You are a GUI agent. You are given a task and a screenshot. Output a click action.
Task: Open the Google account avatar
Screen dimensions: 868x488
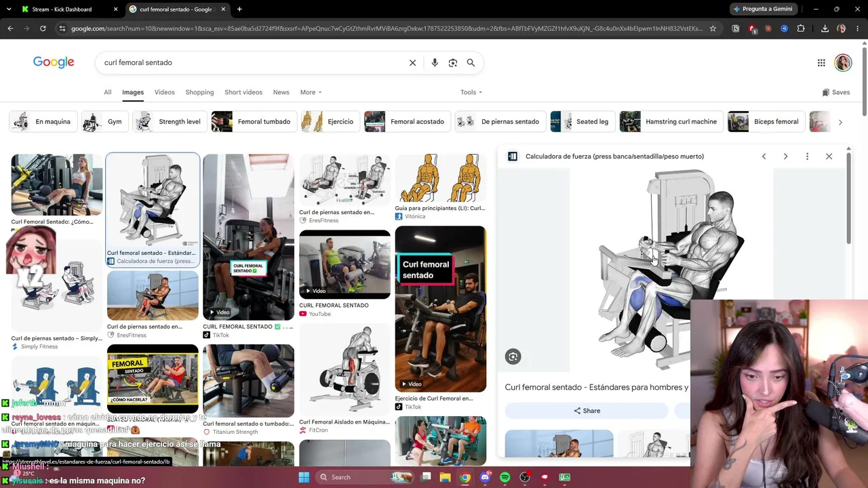pyautogui.click(x=843, y=63)
